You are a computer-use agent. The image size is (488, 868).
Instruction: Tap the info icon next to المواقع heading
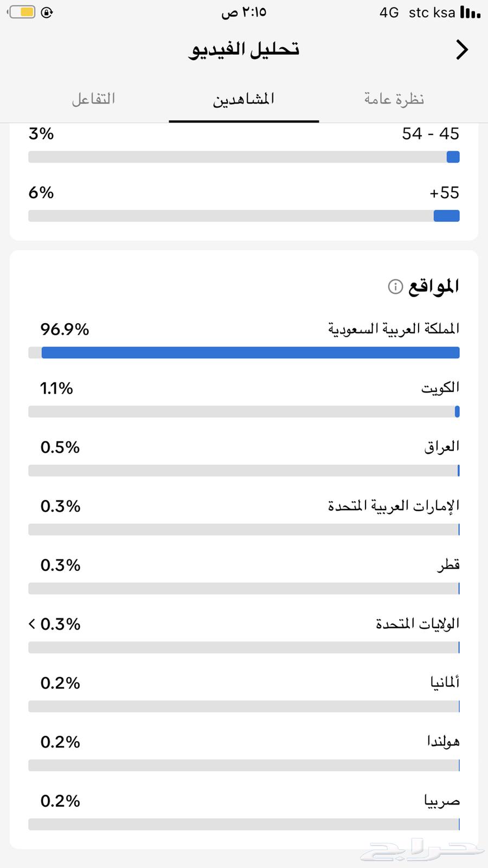(x=395, y=287)
